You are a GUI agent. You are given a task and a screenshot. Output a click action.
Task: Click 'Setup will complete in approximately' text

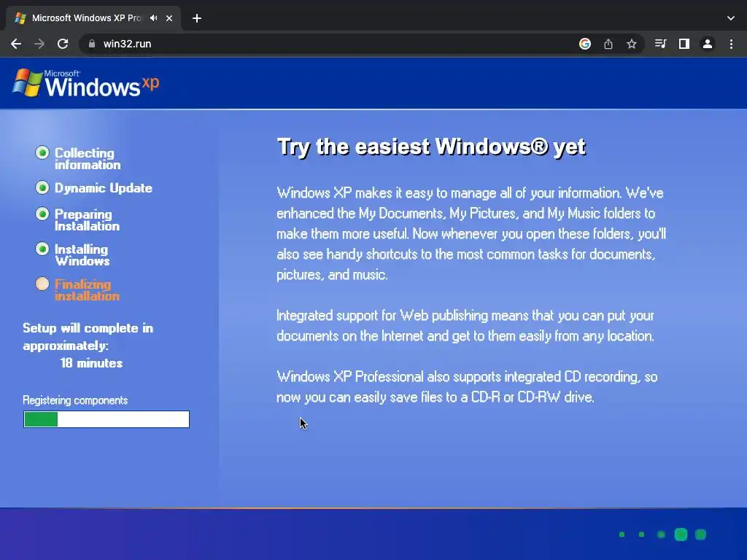tap(88, 337)
